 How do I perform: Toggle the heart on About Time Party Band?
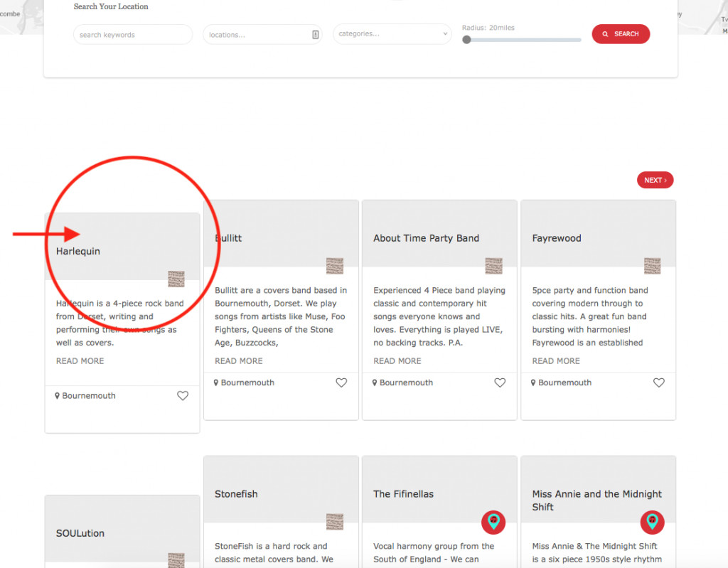pos(500,382)
